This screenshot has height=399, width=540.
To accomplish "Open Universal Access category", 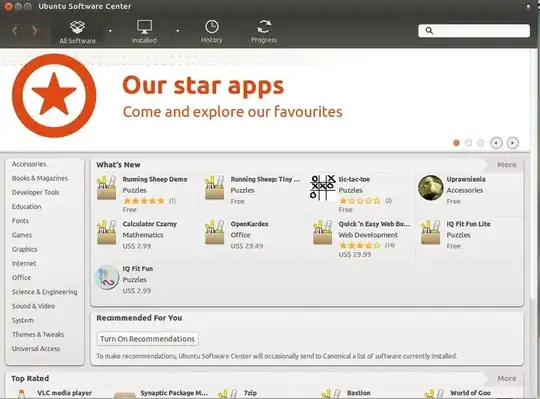I will tap(36, 349).
